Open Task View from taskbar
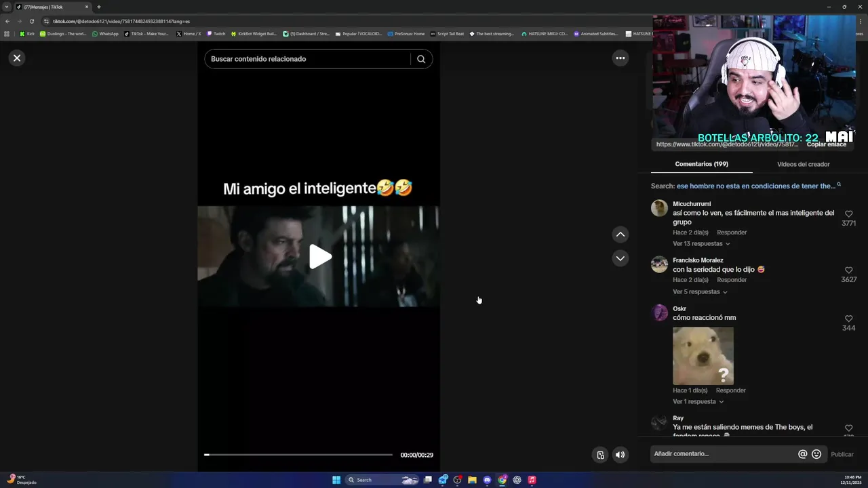The image size is (868, 488). (428, 480)
